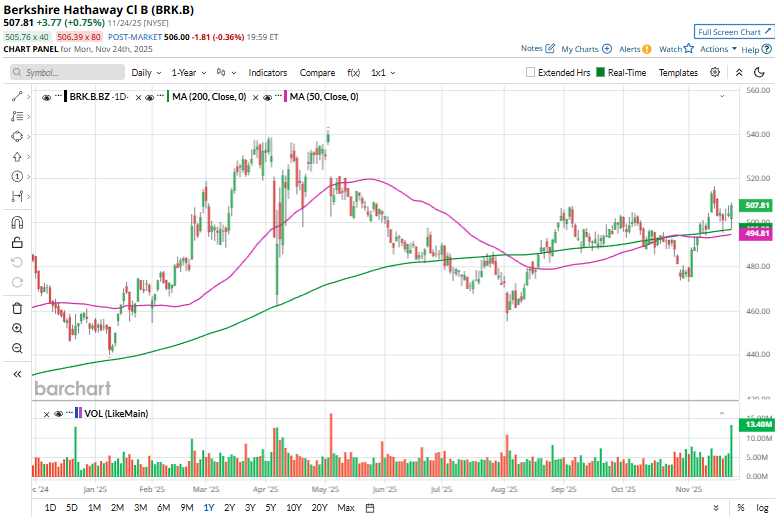Collapse the main chart legend chevron
The width and height of the screenshot is (775, 525).
coord(722,96)
